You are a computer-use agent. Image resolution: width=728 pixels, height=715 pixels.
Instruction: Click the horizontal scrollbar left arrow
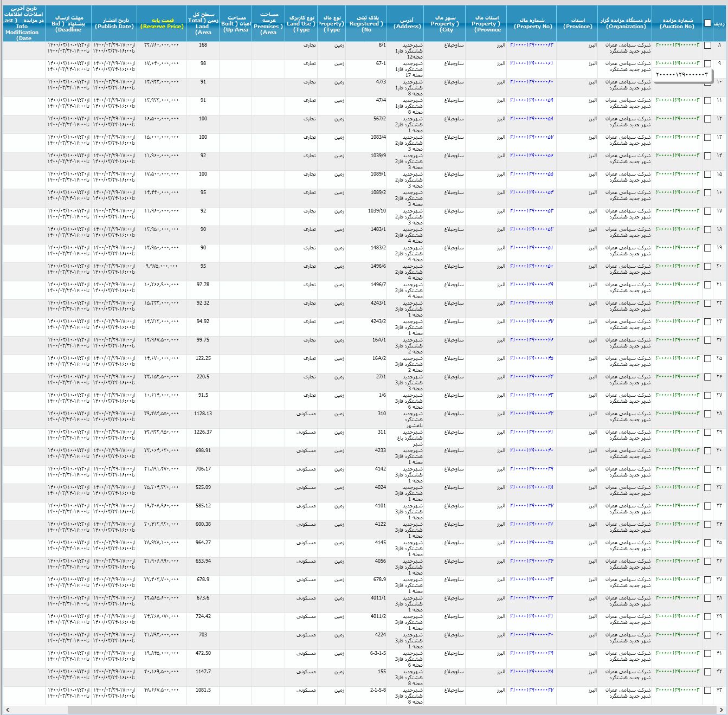point(7,710)
